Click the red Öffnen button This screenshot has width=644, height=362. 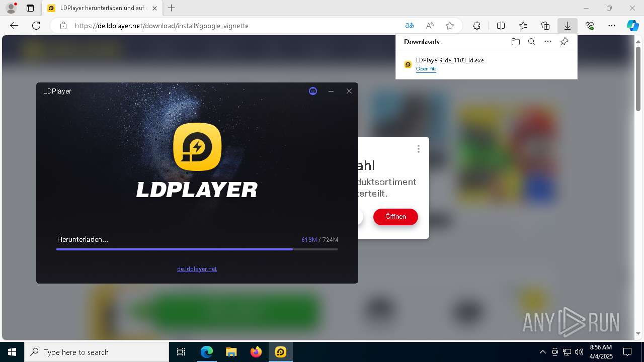395,217
